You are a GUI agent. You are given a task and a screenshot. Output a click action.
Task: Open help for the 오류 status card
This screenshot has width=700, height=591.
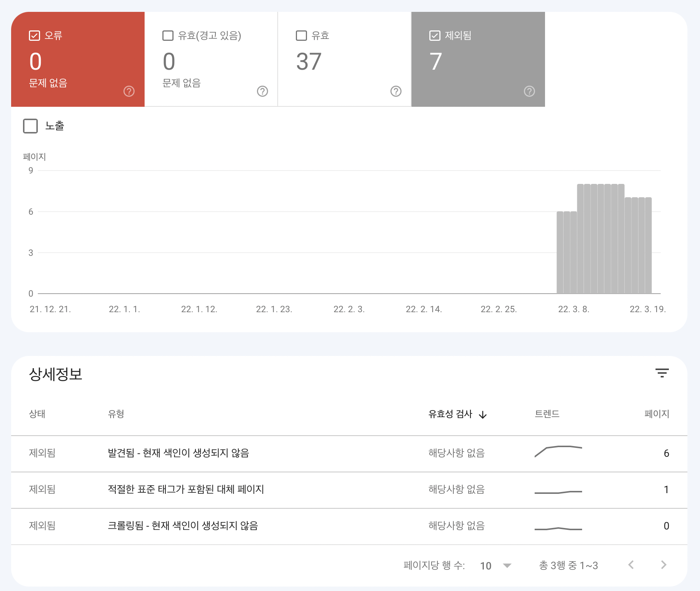point(128,91)
